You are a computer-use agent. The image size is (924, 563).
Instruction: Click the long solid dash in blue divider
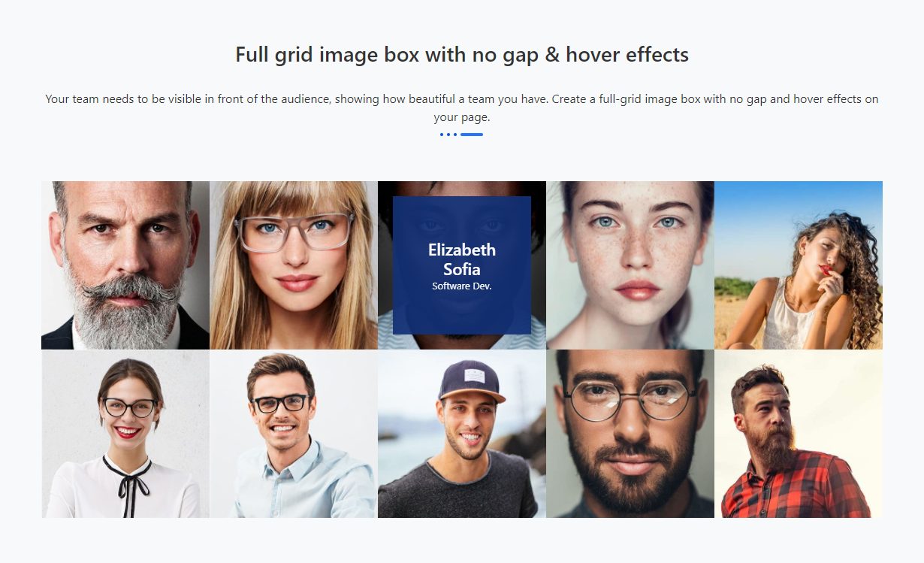pos(472,135)
